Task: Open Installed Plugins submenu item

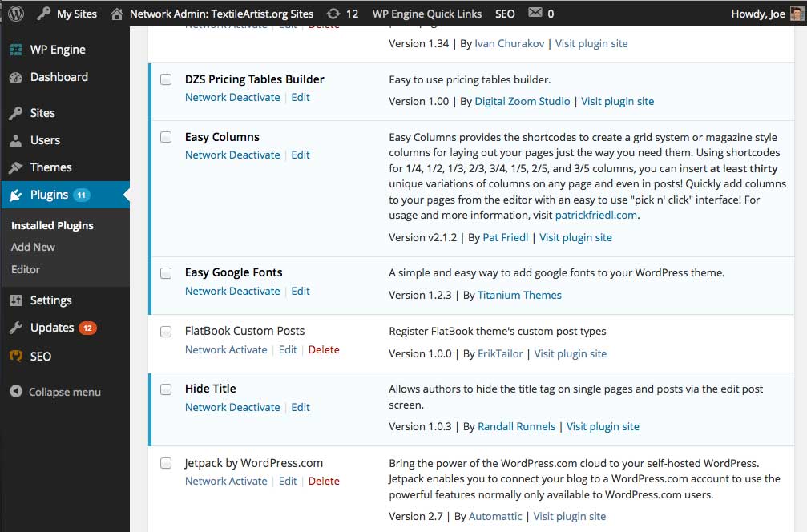Action: click(52, 225)
